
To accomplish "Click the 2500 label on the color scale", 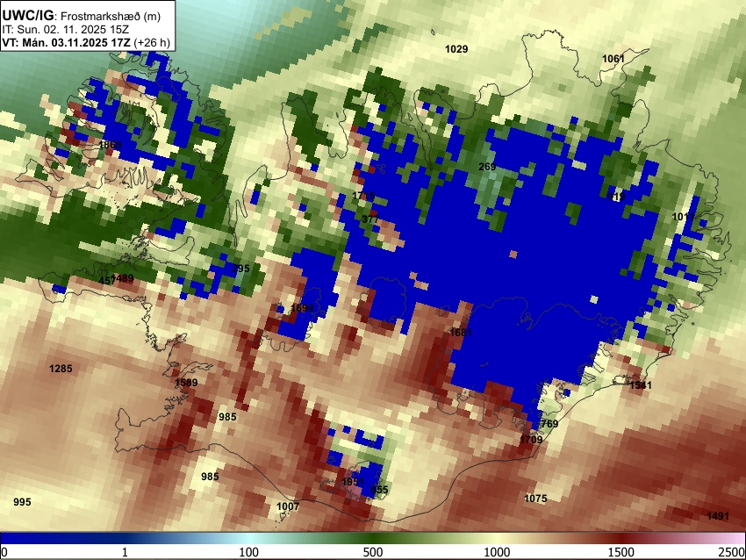I will point(732,552).
